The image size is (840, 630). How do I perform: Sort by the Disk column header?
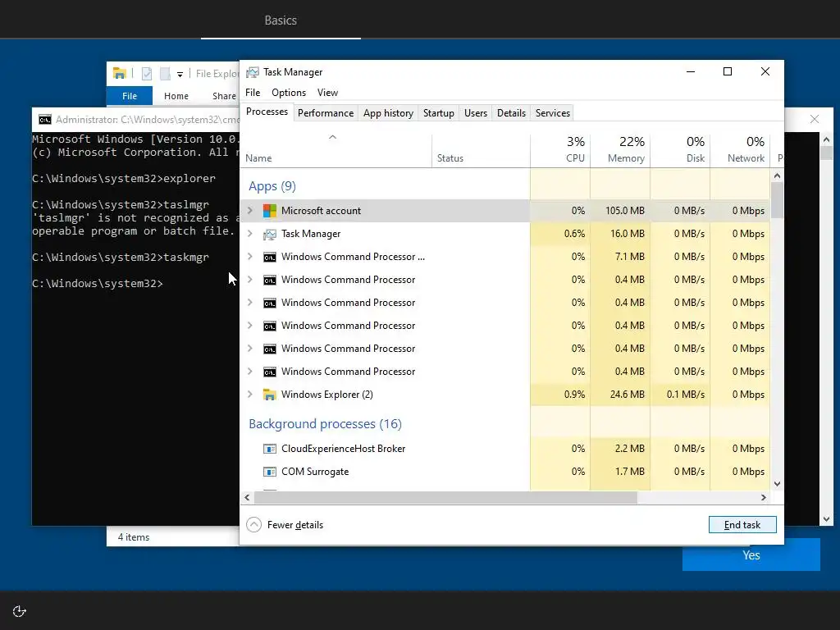(x=680, y=150)
